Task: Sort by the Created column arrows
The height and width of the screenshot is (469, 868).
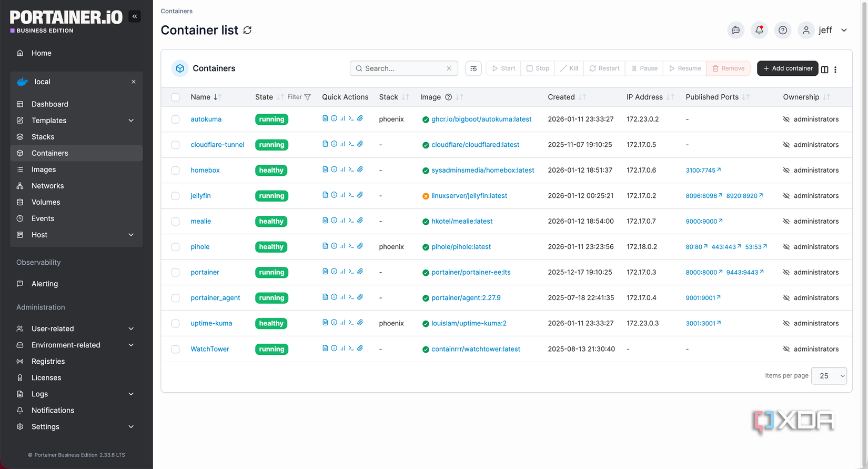Action: (x=582, y=97)
